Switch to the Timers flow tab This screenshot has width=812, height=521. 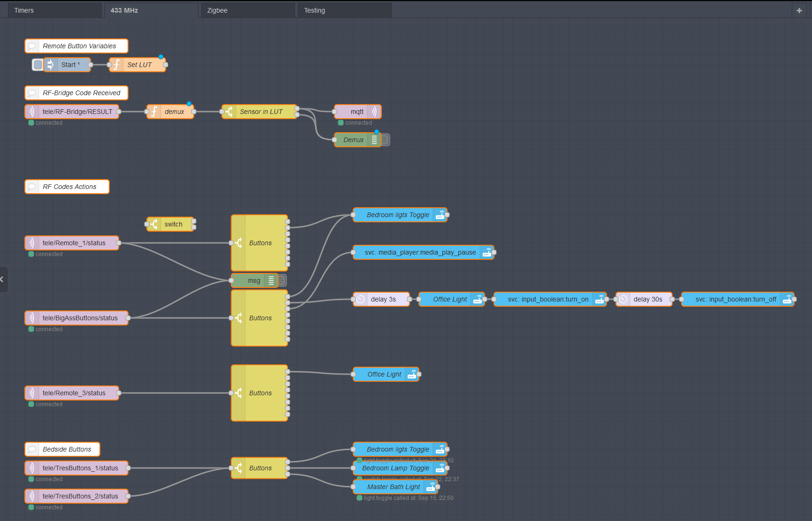coord(54,10)
